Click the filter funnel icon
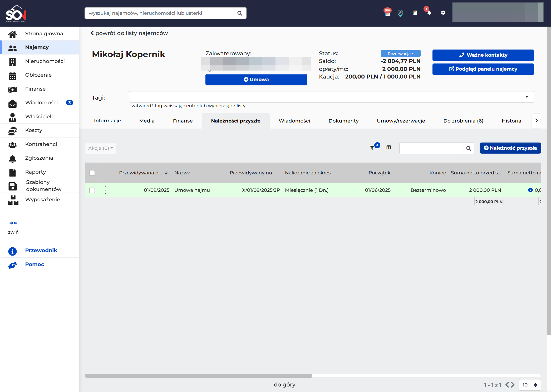This screenshot has width=551, height=392. [372, 148]
